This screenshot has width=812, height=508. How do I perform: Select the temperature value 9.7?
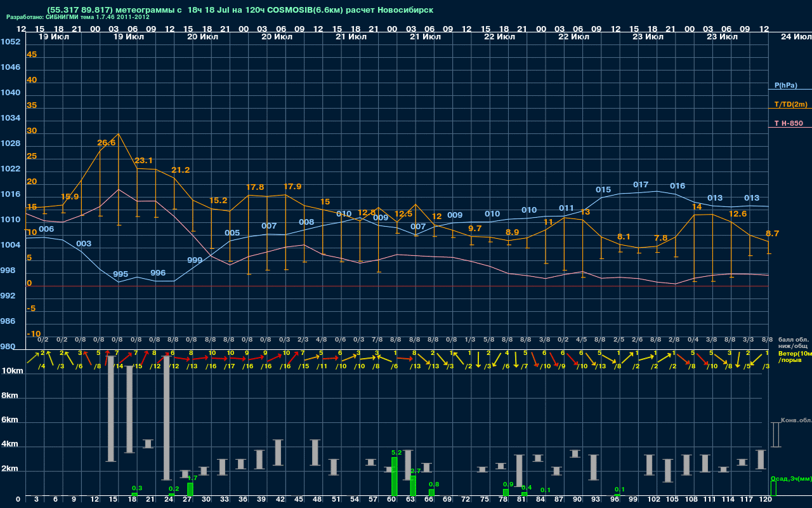coord(475,229)
